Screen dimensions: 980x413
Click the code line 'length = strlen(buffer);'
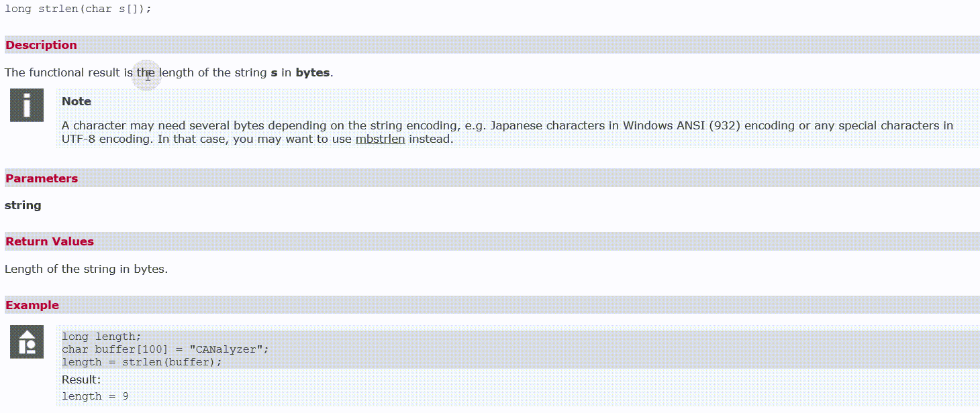click(141, 361)
